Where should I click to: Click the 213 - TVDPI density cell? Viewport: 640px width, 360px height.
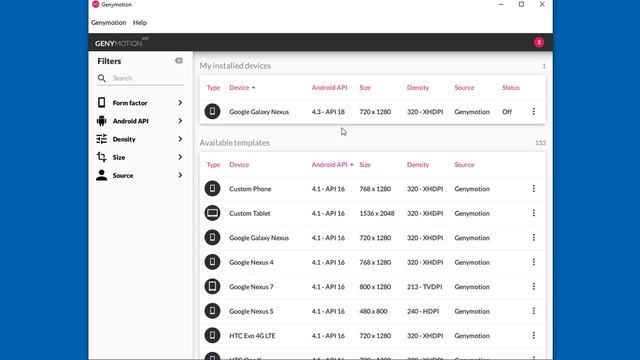click(x=424, y=287)
